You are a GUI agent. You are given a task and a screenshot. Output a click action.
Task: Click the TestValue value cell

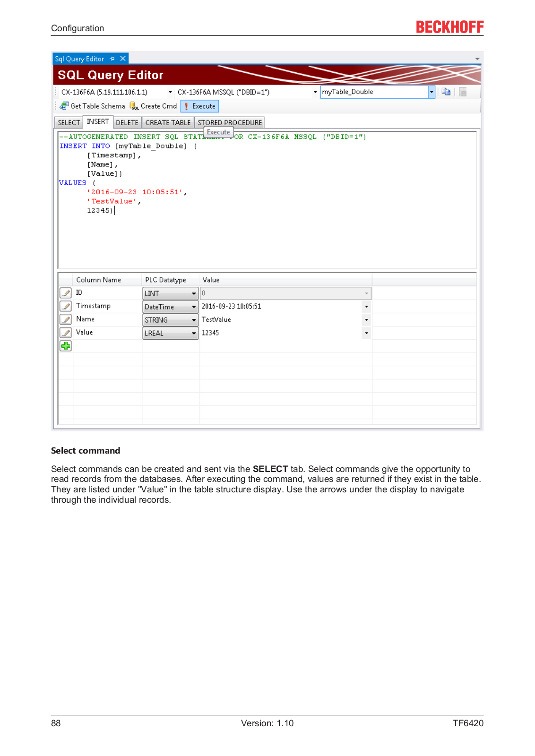[281, 319]
